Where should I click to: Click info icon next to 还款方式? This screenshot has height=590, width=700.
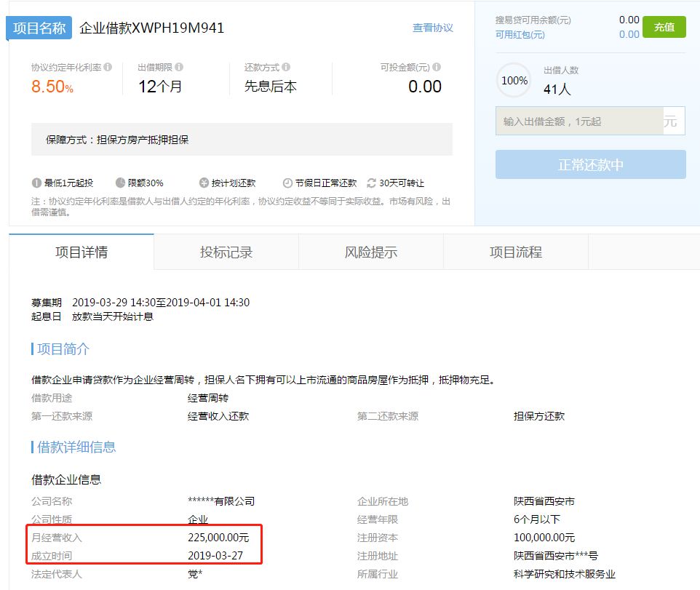(286, 67)
